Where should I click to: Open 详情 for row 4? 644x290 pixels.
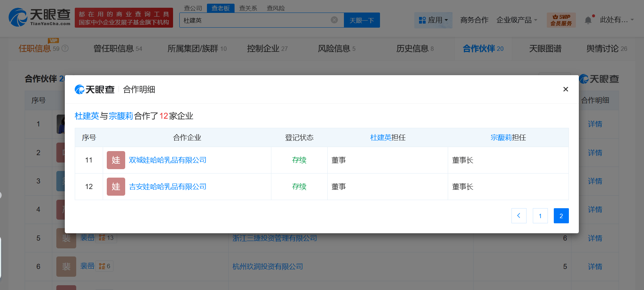coord(595,209)
